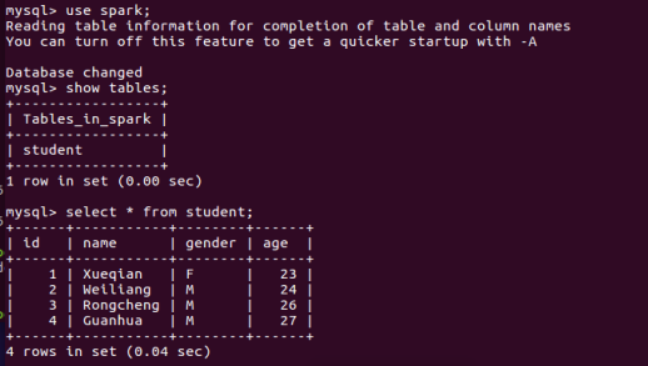Click the name Rongcheng in results

click(x=121, y=305)
